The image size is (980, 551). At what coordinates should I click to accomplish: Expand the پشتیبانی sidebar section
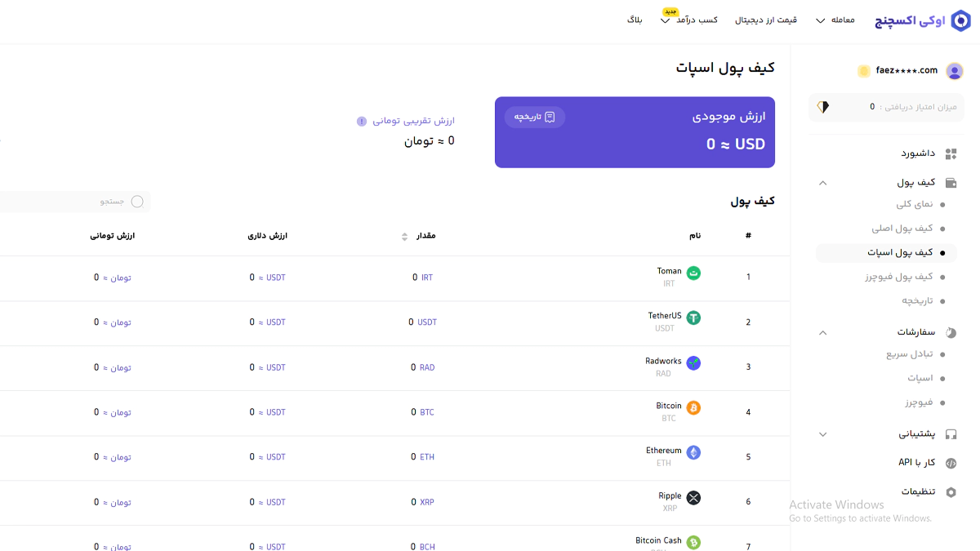(822, 434)
